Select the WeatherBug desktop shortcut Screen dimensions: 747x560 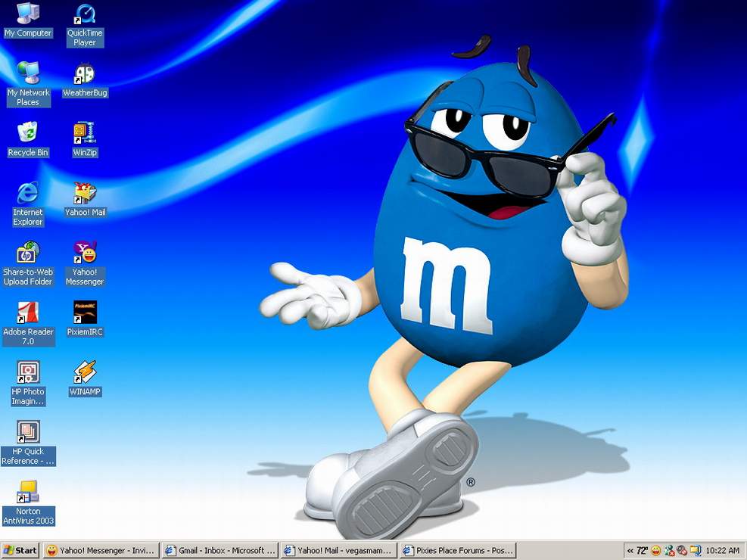(x=85, y=74)
